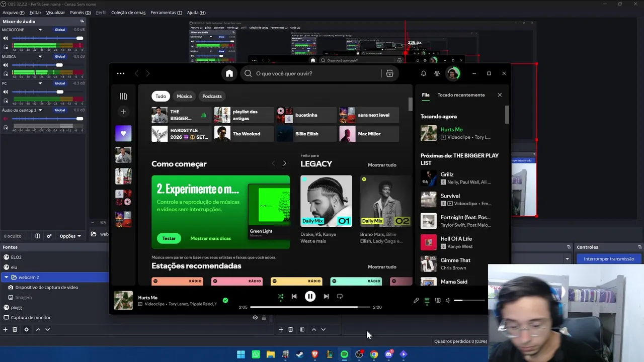Click the MICROFONE volume slider
This screenshot has width=644, height=362.
point(48,38)
